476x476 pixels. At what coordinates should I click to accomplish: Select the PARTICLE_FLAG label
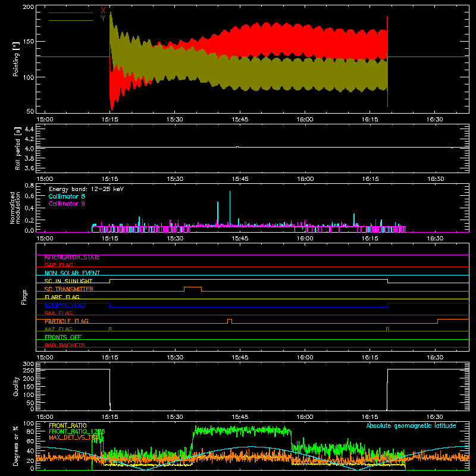tap(67, 321)
